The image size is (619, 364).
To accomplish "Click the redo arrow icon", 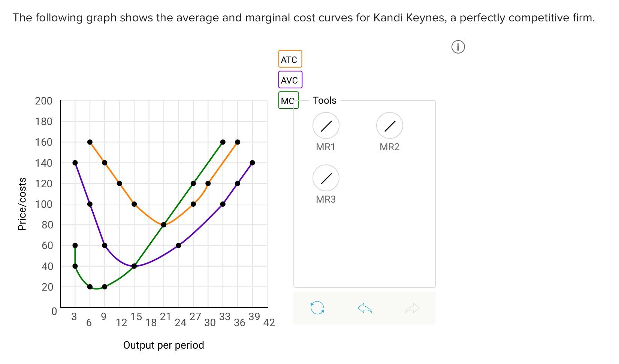I will 411,308.
